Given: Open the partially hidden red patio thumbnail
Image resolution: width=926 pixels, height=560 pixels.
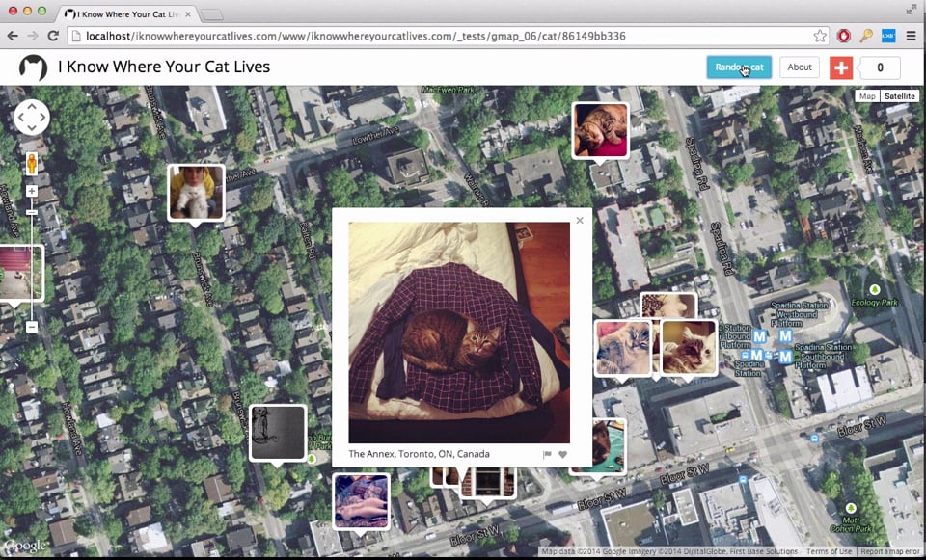Looking at the screenshot, I should point(22,273).
